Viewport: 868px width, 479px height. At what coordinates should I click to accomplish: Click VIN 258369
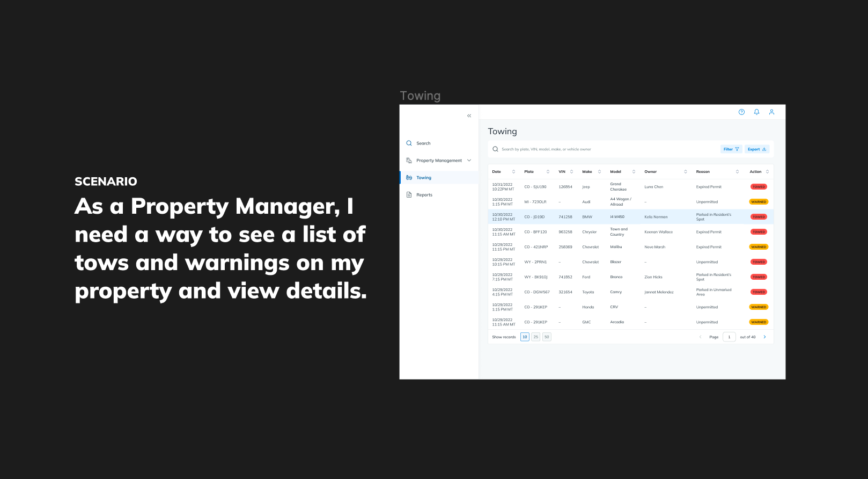(x=565, y=247)
